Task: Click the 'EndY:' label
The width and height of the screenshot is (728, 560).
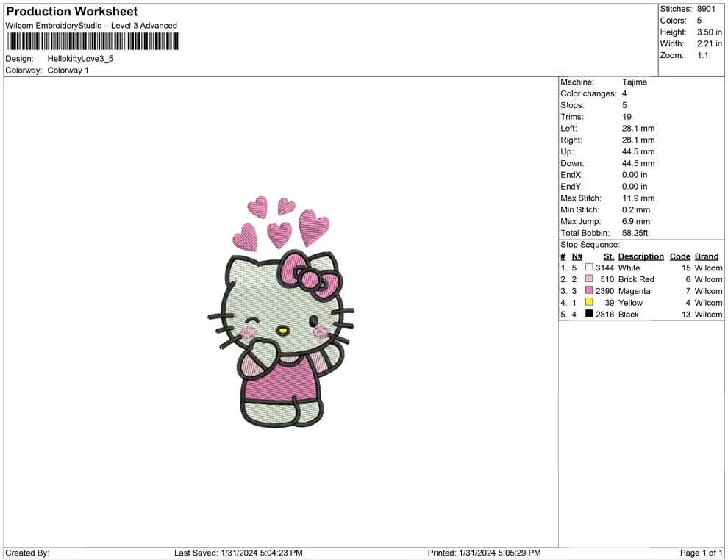Action: point(571,187)
